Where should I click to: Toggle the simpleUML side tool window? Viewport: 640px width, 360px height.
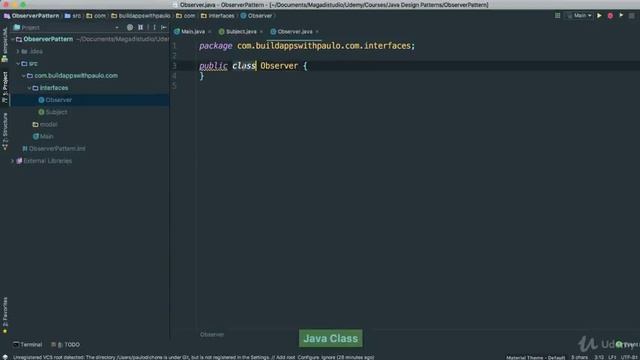tap(5, 45)
